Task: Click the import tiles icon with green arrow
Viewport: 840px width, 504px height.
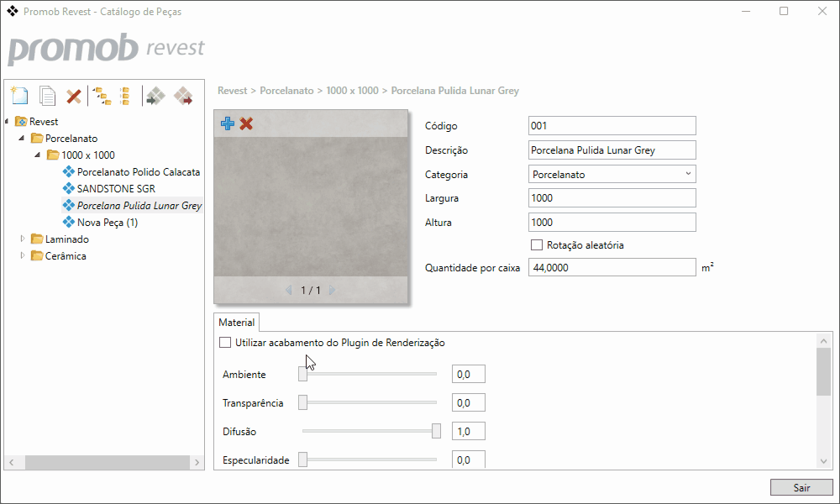Action: tap(155, 96)
